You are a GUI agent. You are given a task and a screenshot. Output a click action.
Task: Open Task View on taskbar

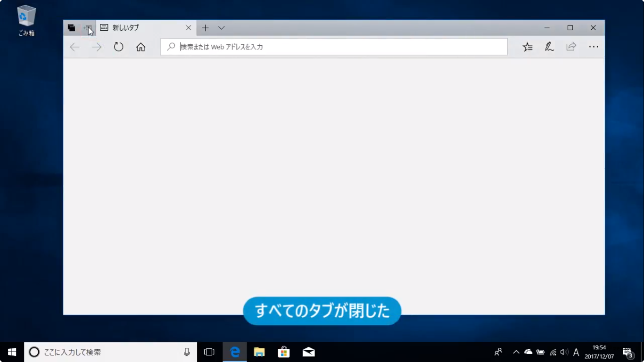(209, 352)
